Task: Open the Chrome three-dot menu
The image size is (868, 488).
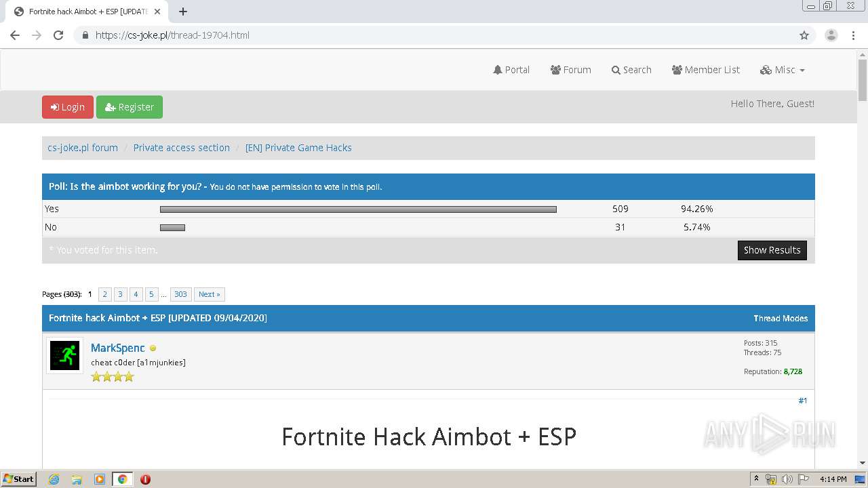Action: [x=853, y=35]
